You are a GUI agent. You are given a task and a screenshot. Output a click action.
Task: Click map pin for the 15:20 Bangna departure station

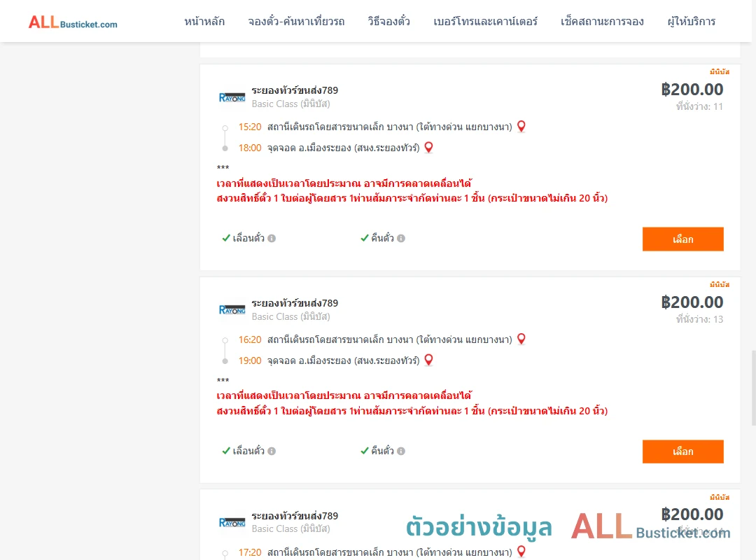(x=521, y=127)
